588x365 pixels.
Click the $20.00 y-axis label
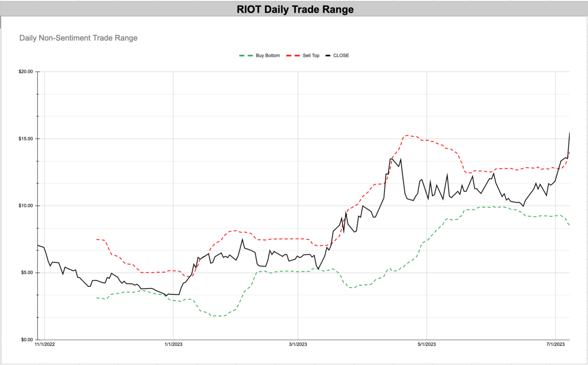26,72
